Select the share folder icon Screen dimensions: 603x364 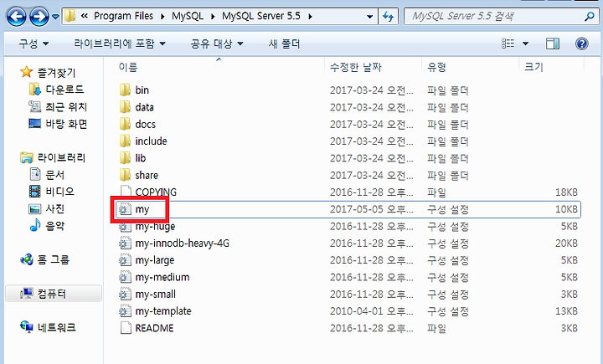(125, 175)
